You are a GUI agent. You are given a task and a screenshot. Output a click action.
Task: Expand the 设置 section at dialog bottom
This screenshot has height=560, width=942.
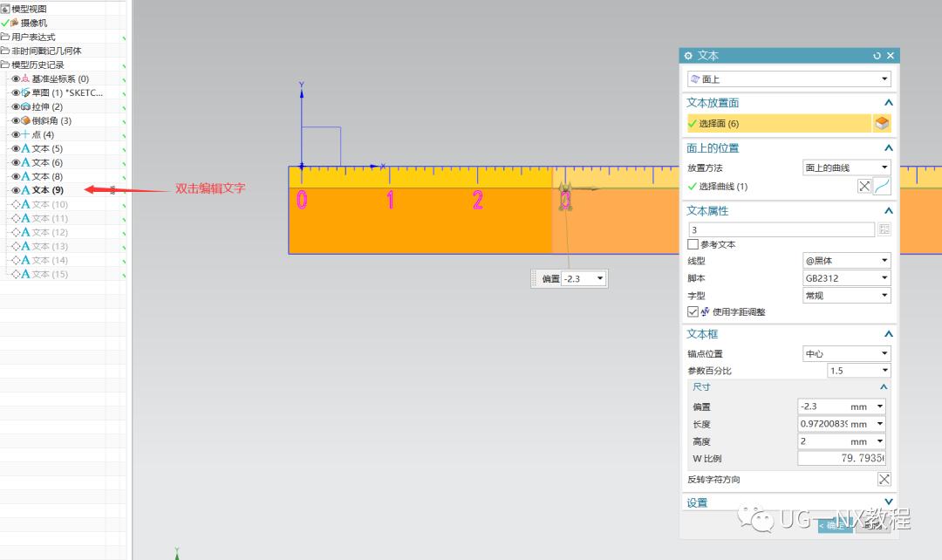pos(888,502)
